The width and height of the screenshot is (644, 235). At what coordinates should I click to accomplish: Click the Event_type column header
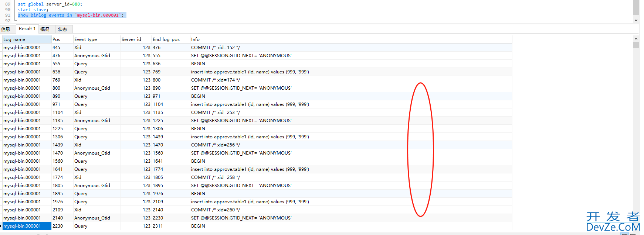pos(97,39)
